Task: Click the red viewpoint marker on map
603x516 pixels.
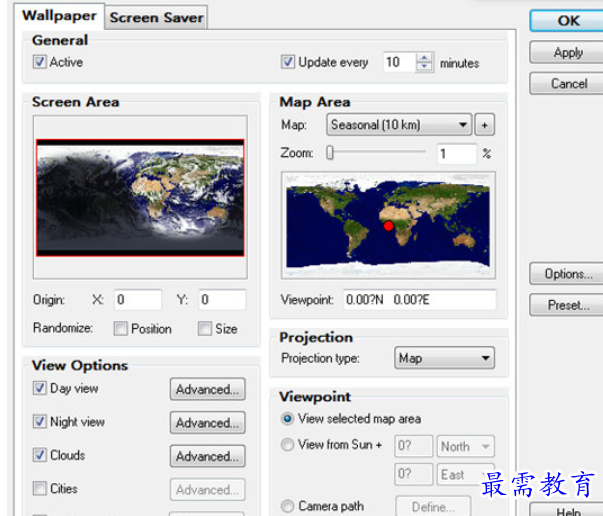Action: click(x=389, y=227)
